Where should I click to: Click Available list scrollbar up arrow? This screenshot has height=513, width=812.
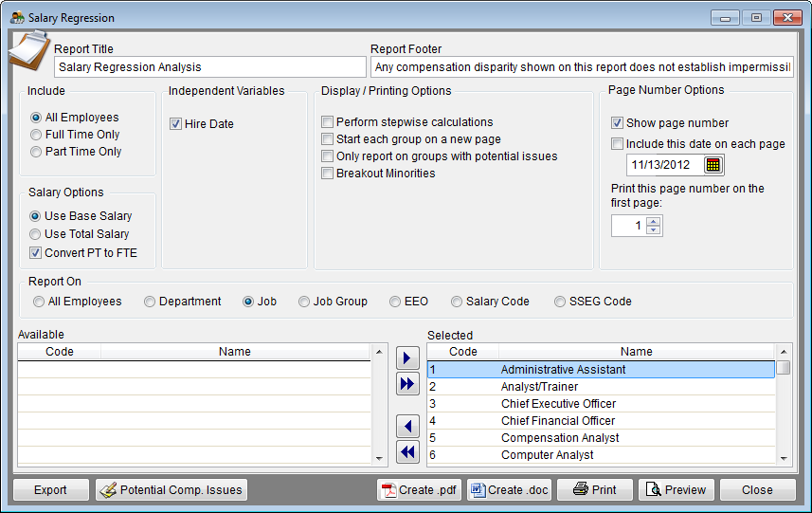[x=379, y=352]
